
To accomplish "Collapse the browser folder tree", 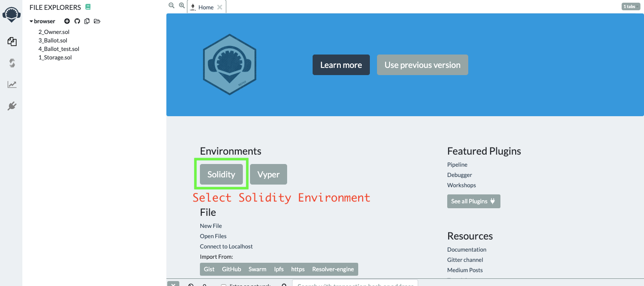I will pyautogui.click(x=31, y=21).
